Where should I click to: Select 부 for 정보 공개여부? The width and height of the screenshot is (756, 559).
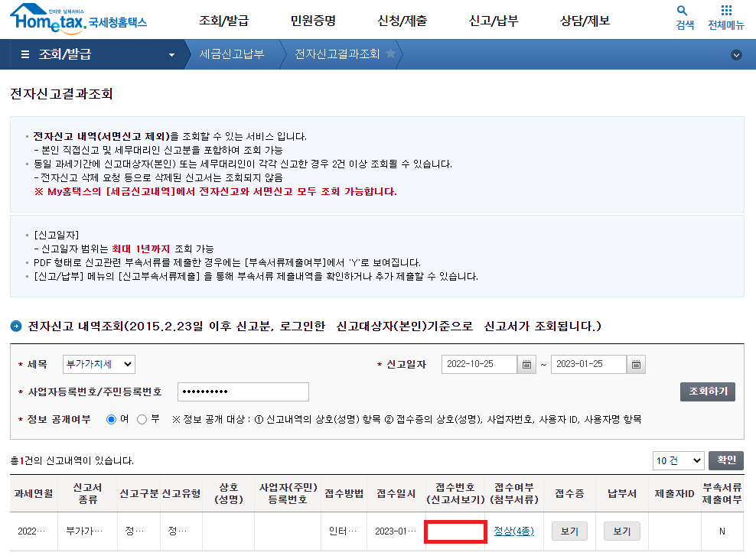tap(142, 419)
